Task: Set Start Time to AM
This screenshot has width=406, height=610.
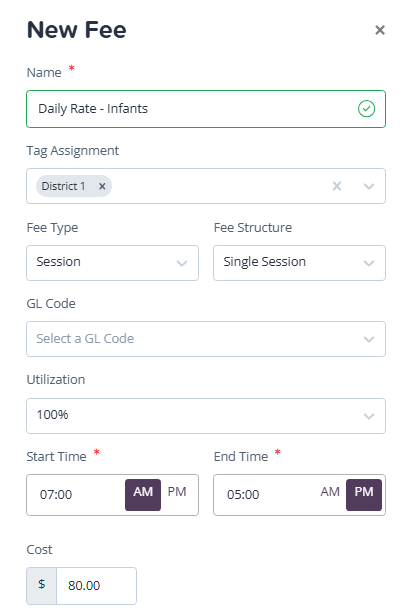Action: (x=143, y=494)
